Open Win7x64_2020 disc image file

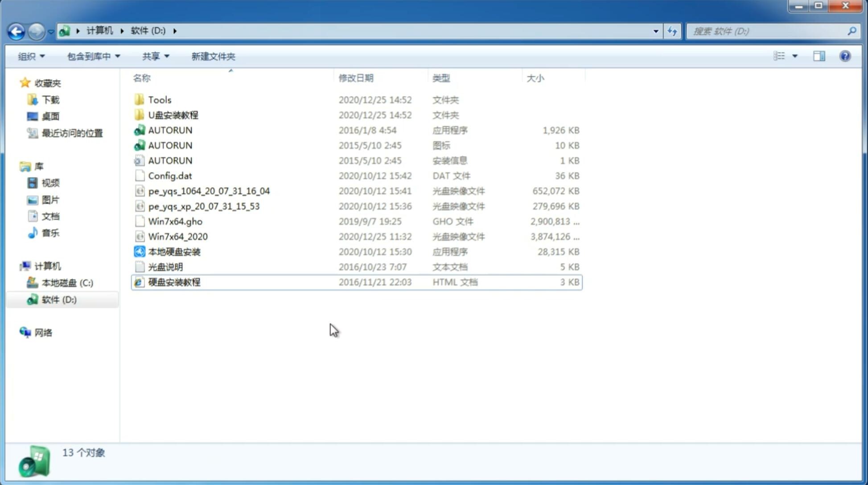coord(178,237)
